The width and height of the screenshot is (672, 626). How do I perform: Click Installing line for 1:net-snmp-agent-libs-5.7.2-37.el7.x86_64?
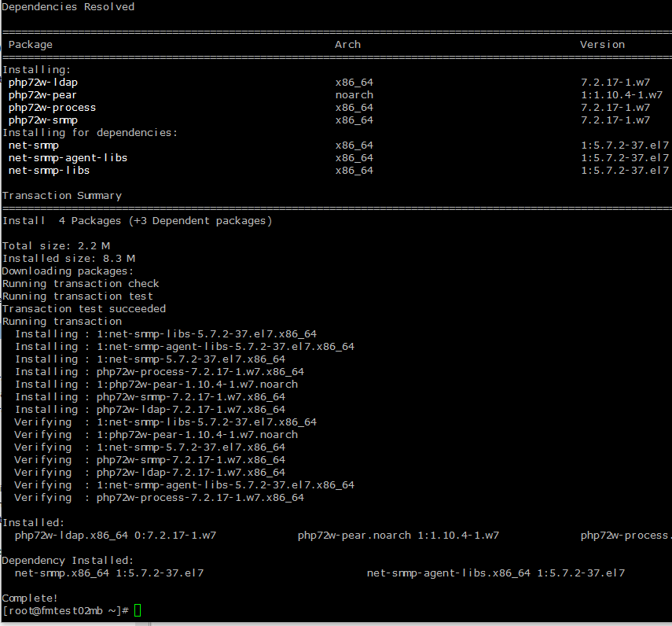tap(185, 347)
